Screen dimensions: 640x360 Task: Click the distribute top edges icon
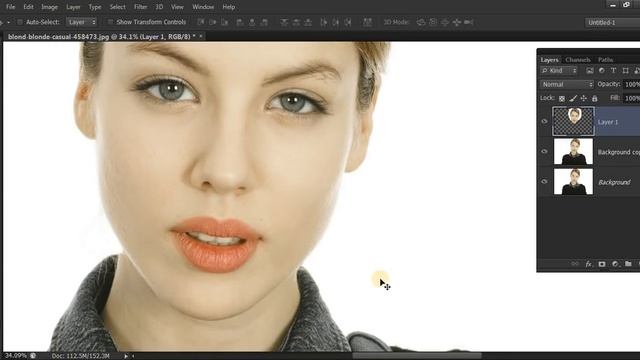coord(284,22)
